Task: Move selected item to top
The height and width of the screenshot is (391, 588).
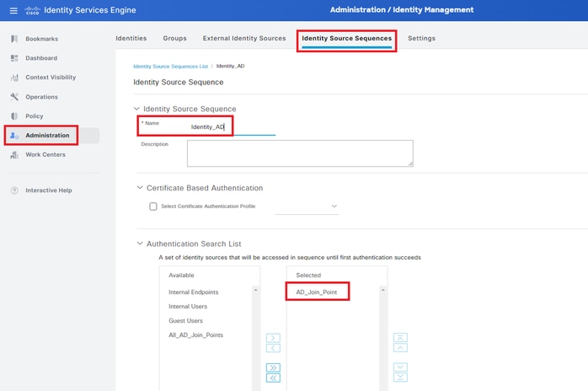Action: pyautogui.click(x=400, y=337)
